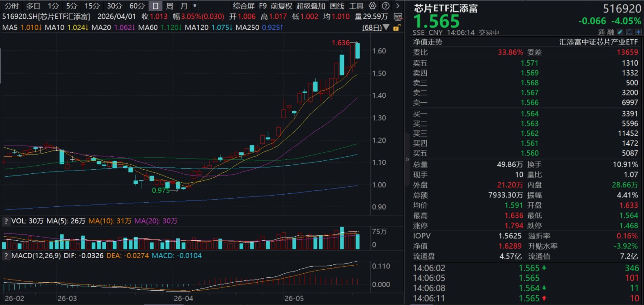Click the 0.975 low price marker on the chart
Viewport: 644px width, 305px height.
tap(161, 190)
